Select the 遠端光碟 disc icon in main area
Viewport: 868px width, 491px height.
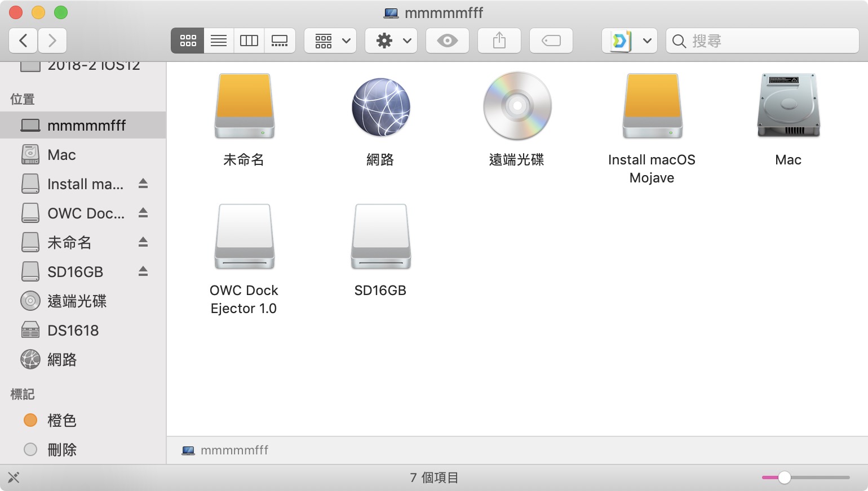point(517,107)
